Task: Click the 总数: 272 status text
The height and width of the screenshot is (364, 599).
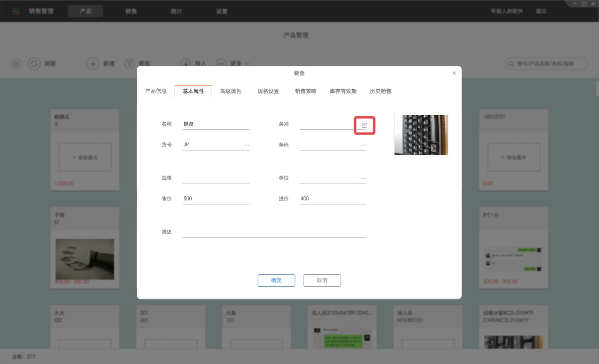Action: click(x=23, y=357)
